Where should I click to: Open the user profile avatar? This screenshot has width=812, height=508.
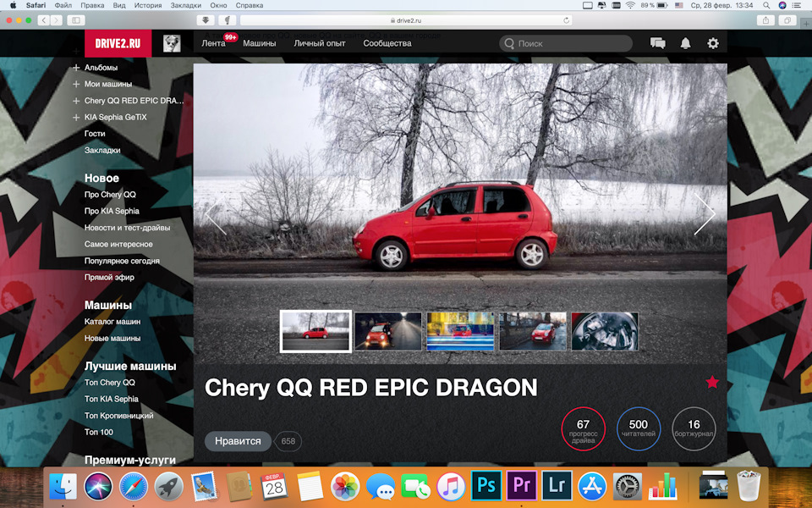coord(172,43)
